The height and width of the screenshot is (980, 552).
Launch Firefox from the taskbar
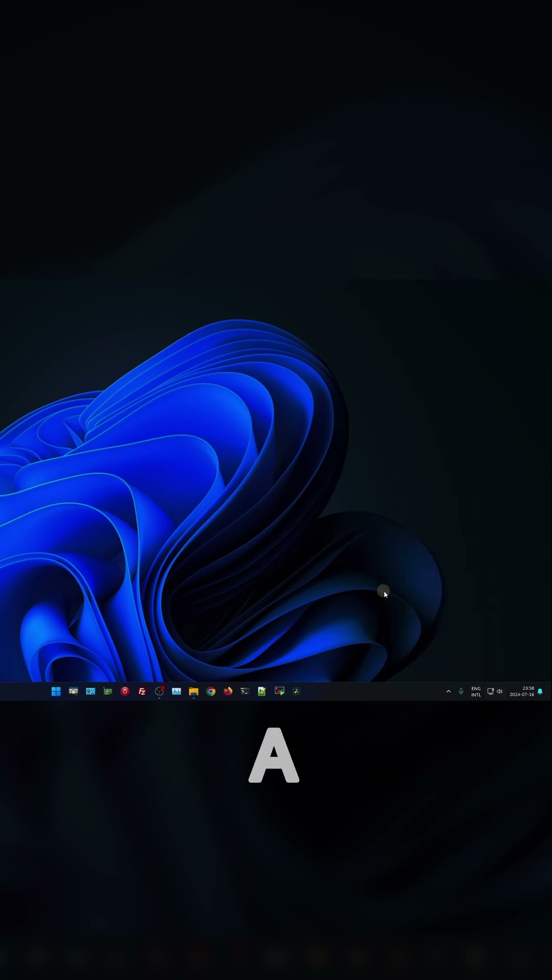point(228,691)
